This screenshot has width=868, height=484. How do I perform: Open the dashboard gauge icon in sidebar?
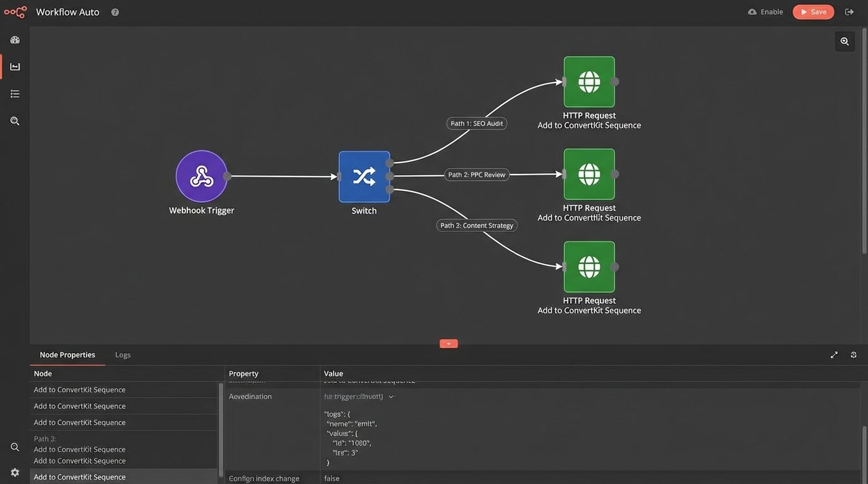point(15,40)
